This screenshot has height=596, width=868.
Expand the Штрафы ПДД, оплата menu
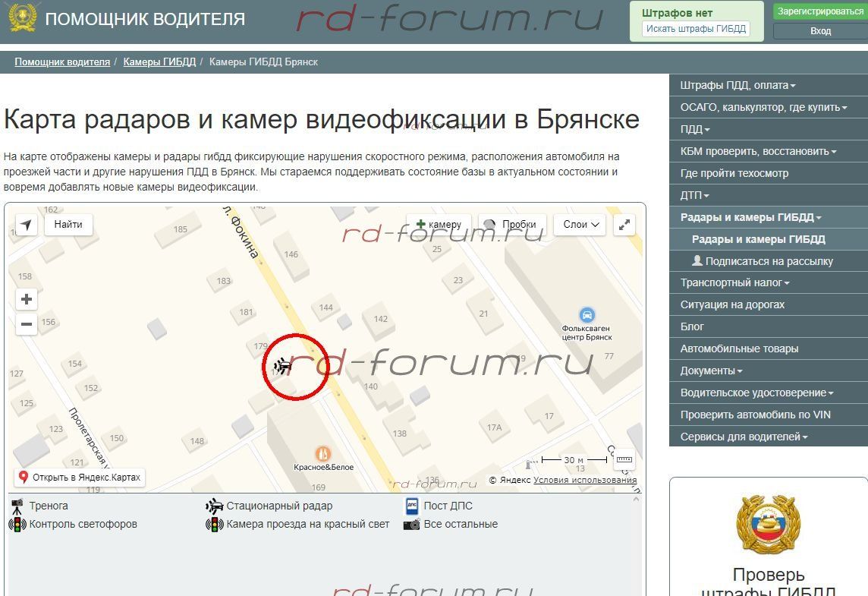[x=737, y=86]
